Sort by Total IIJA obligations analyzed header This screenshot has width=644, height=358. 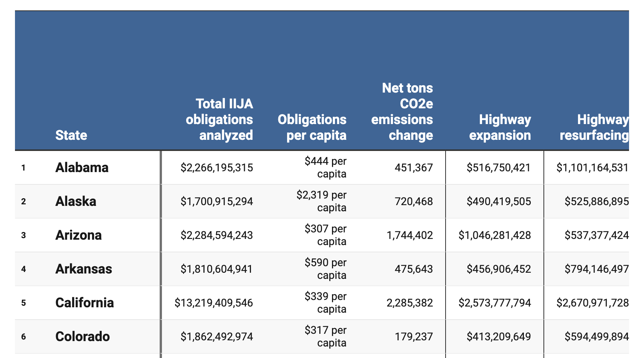(x=219, y=119)
